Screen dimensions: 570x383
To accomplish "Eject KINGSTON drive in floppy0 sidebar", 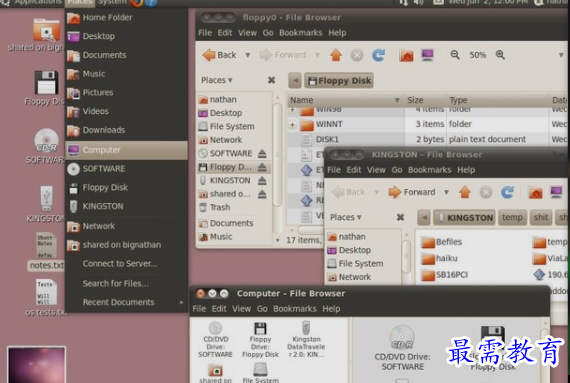I will coord(262,181).
